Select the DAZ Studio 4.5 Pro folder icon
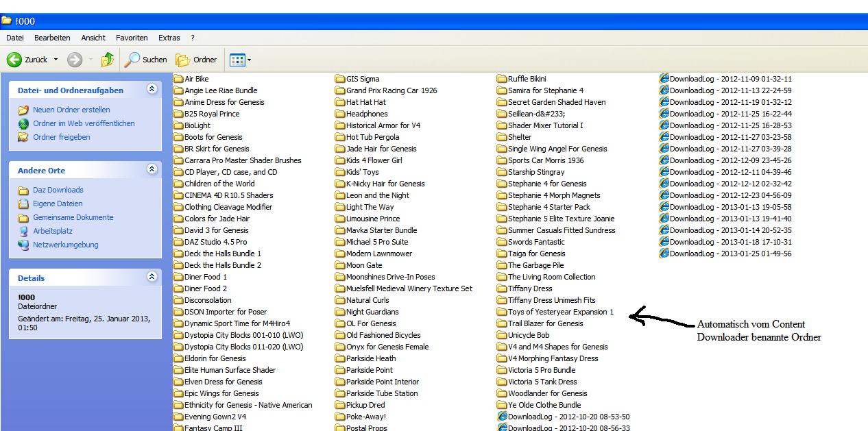Screen dimensions: 868x431 tap(178, 242)
